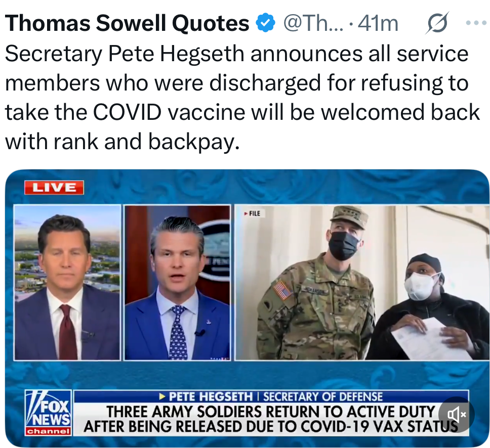Open the three-dot more options menu

tap(476, 23)
